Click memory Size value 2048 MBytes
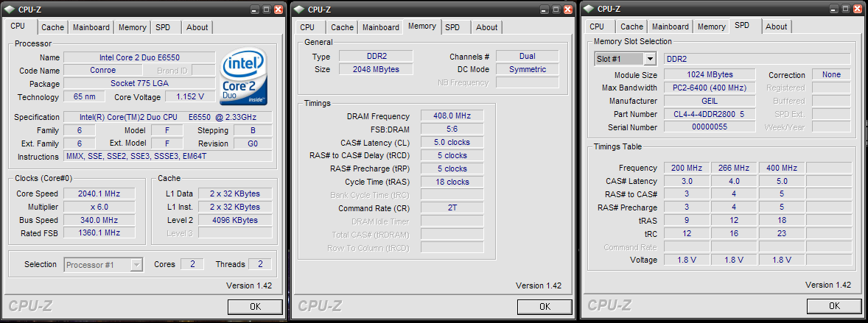The width and height of the screenshot is (868, 323). click(376, 70)
